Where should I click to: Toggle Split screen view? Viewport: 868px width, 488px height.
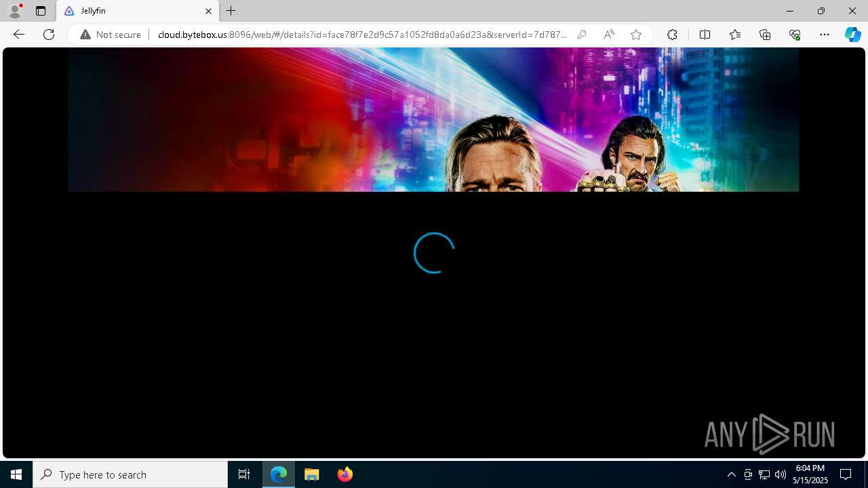(705, 35)
